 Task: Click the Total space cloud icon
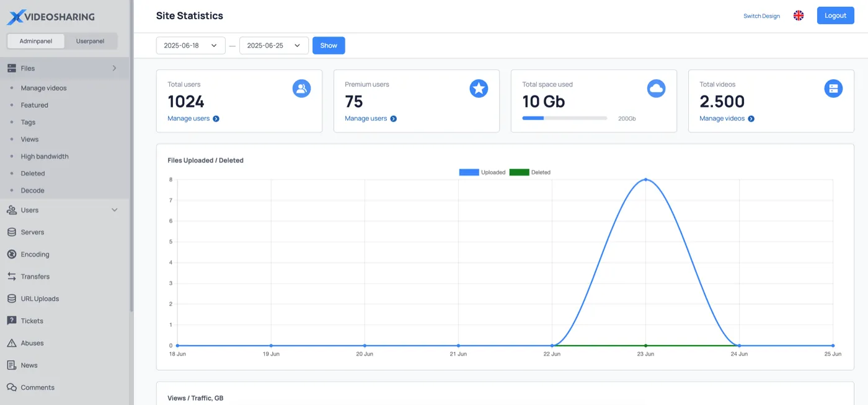(x=656, y=89)
